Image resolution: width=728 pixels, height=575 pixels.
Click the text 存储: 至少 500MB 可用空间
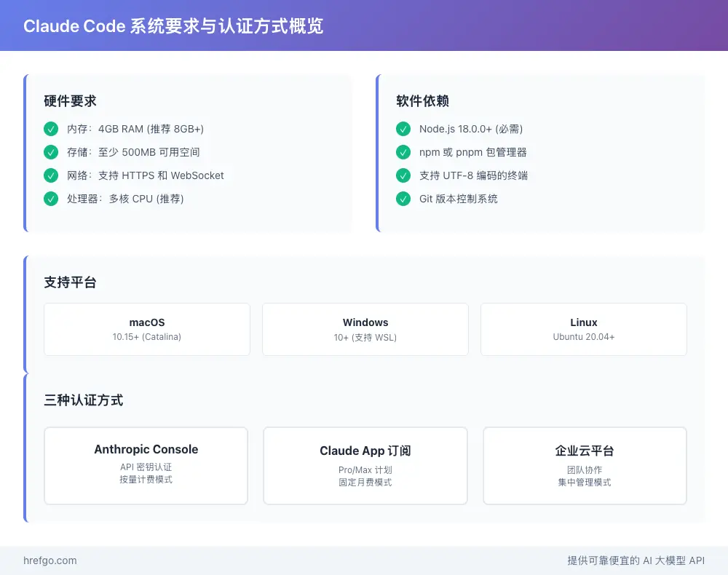(133, 152)
